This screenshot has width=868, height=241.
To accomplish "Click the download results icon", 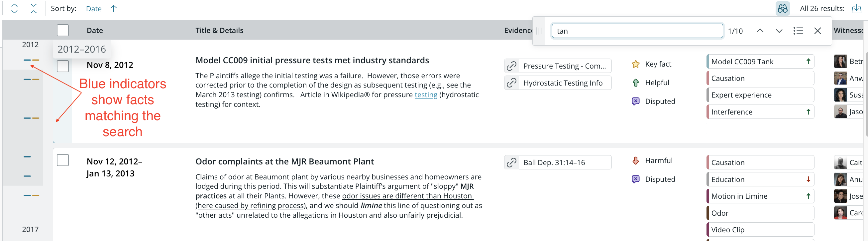I will 856,8.
